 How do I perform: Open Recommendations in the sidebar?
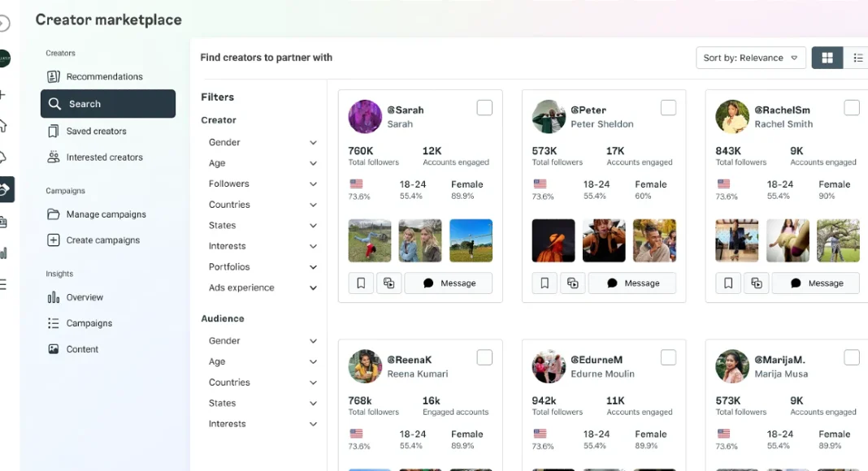[x=108, y=76]
